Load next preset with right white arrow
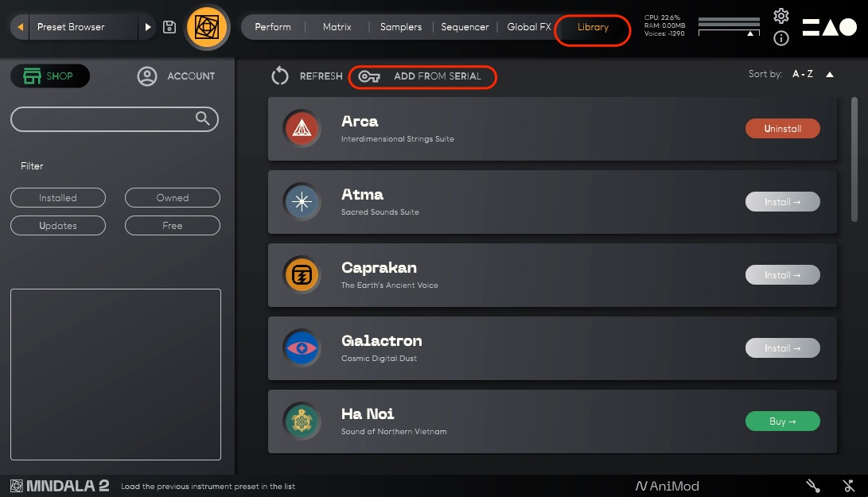 [148, 26]
